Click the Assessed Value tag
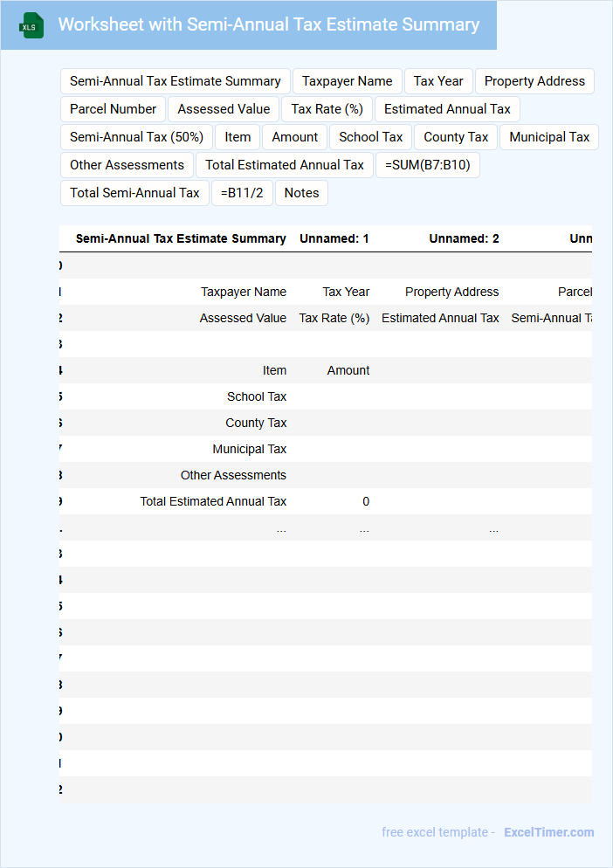Screen dimensions: 613x868 click(224, 109)
